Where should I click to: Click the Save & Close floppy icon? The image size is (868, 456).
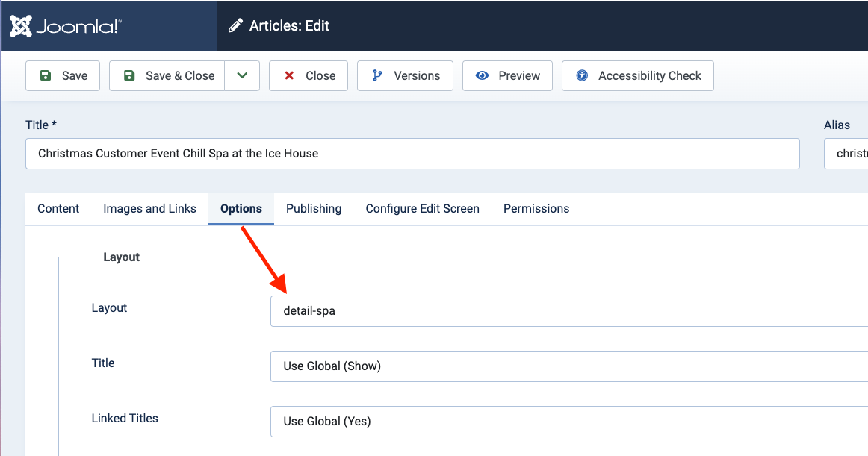pyautogui.click(x=129, y=75)
